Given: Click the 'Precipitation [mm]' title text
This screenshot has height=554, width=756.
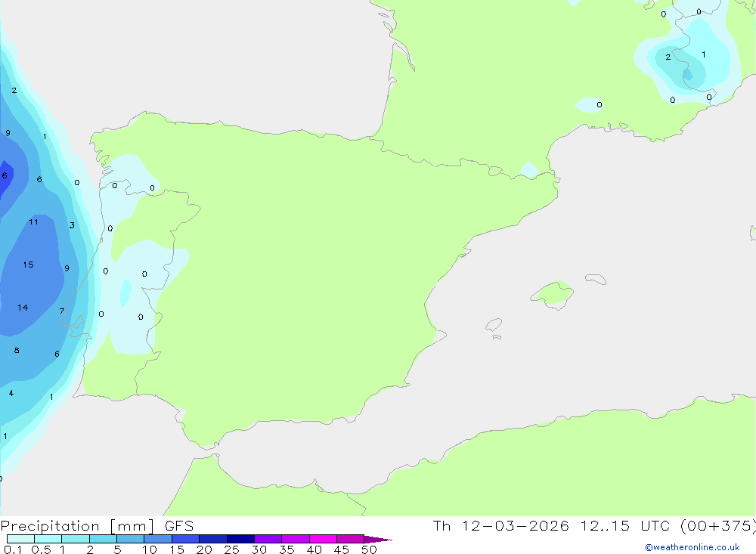Looking at the screenshot, I should [78, 526].
